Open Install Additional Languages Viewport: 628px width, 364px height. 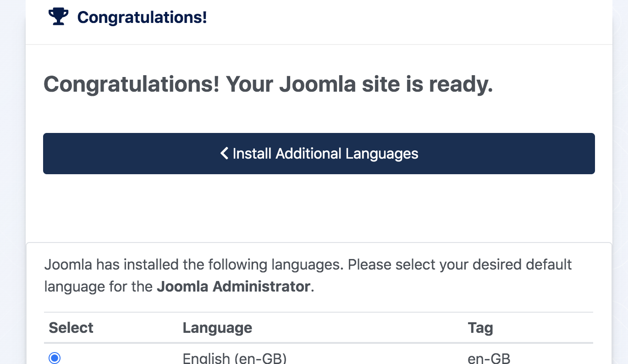pos(319,154)
